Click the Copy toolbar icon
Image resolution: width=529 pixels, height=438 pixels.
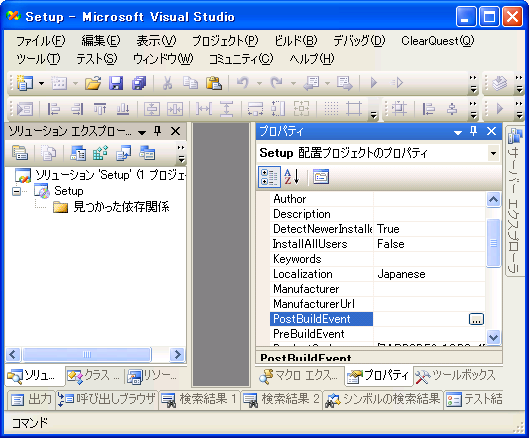point(190,83)
